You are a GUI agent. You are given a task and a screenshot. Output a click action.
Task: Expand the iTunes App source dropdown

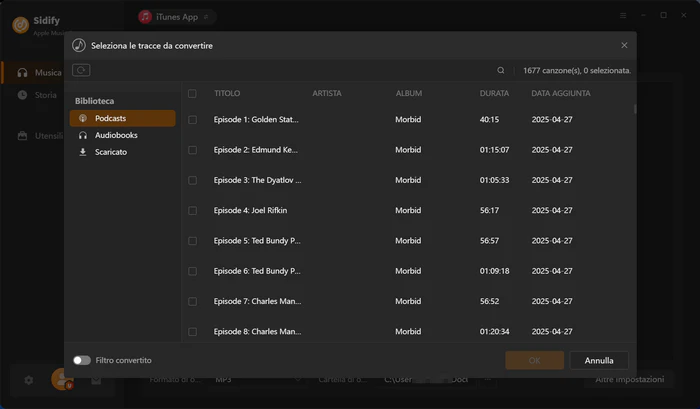(x=176, y=17)
